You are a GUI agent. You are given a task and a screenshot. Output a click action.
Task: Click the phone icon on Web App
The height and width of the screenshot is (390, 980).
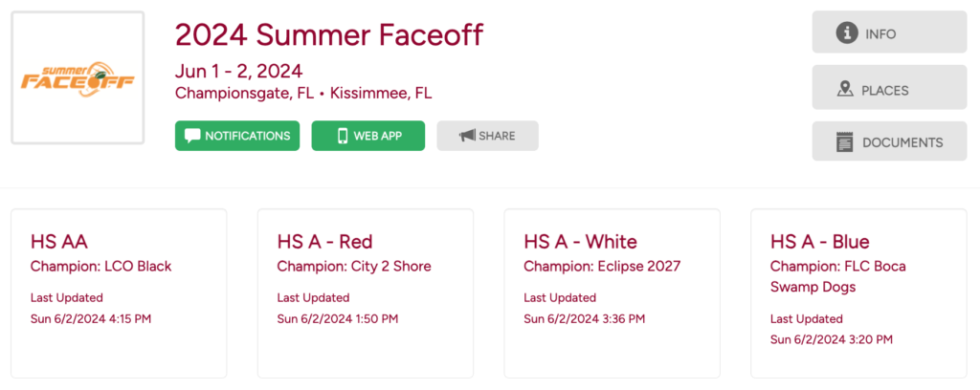[342, 136]
